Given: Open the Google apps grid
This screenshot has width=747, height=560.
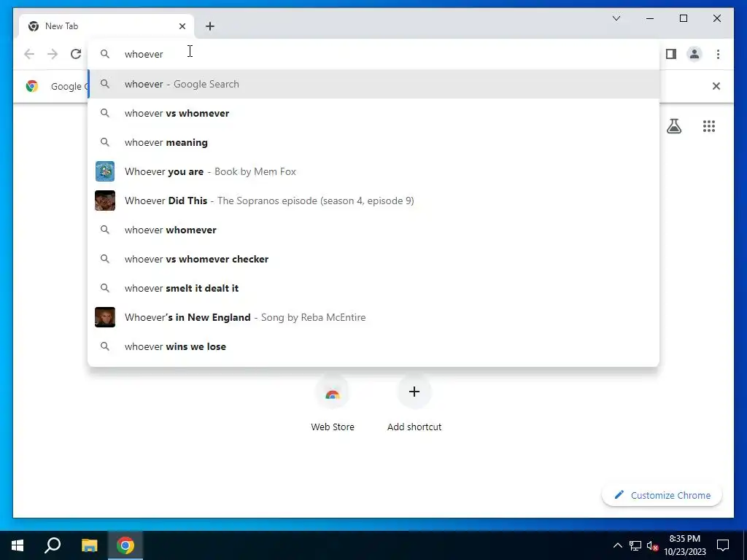Looking at the screenshot, I should pos(709,126).
